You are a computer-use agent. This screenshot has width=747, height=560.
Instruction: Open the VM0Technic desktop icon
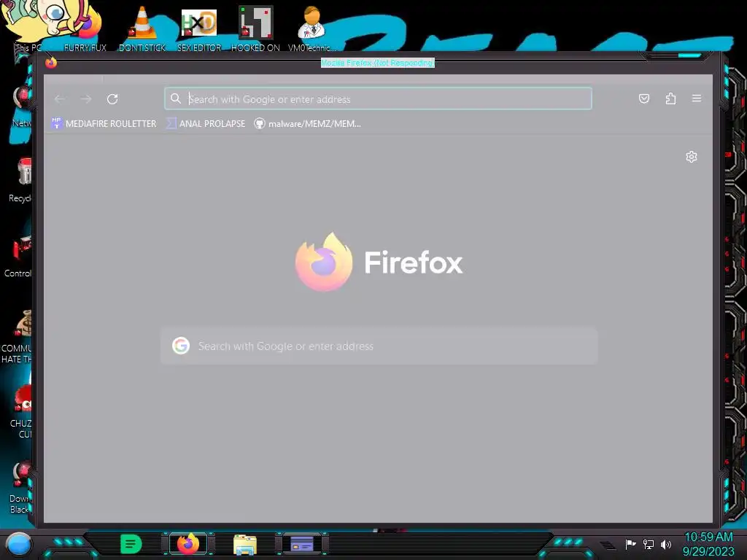click(x=311, y=28)
